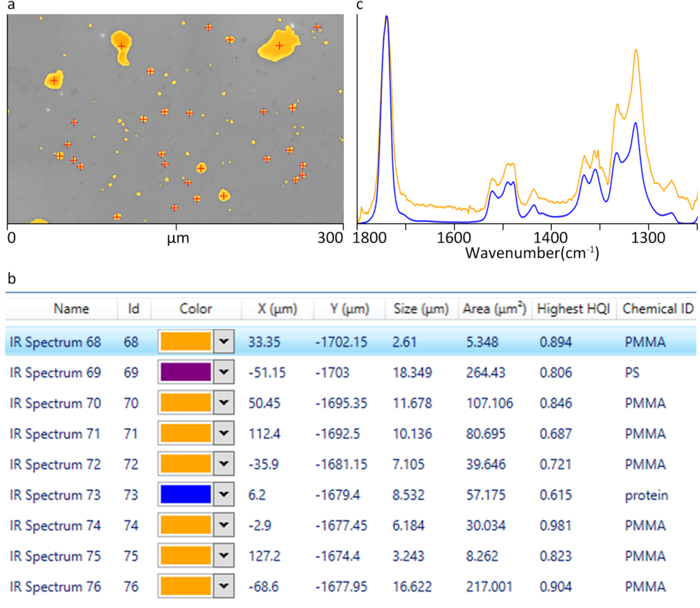This screenshot has width=700, height=608.
Task: Open the color dropdown in the protein row
Action: [224, 495]
